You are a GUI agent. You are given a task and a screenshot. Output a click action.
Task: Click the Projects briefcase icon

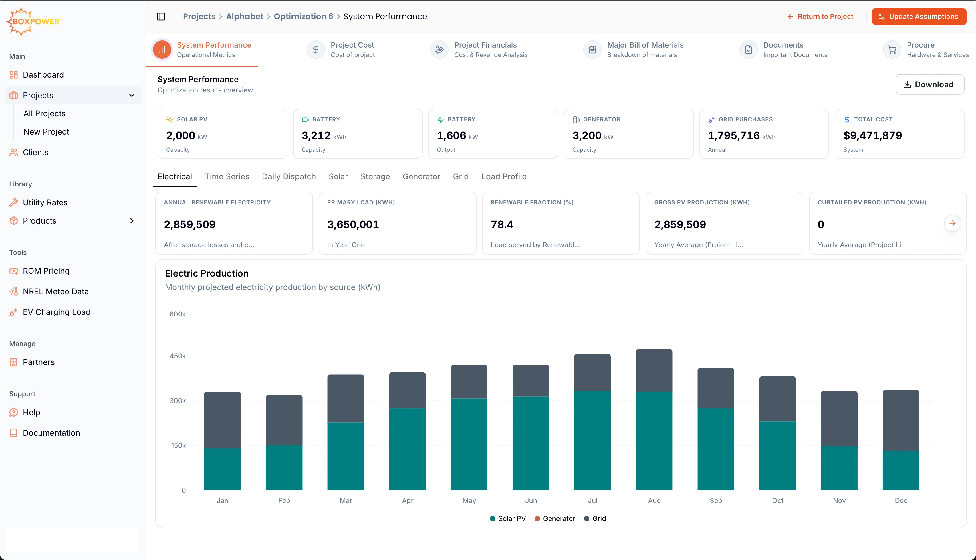[x=13, y=95]
